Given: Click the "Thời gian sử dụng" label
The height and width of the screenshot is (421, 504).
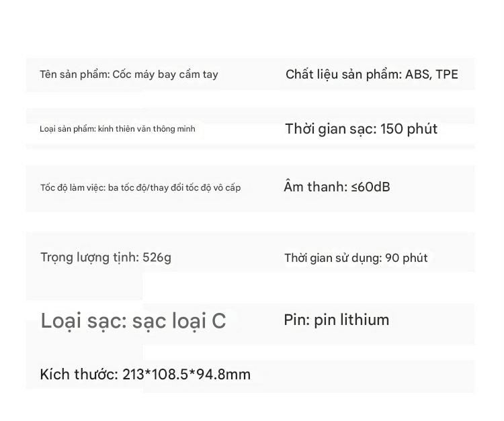Looking at the screenshot, I should pyautogui.click(x=332, y=258).
